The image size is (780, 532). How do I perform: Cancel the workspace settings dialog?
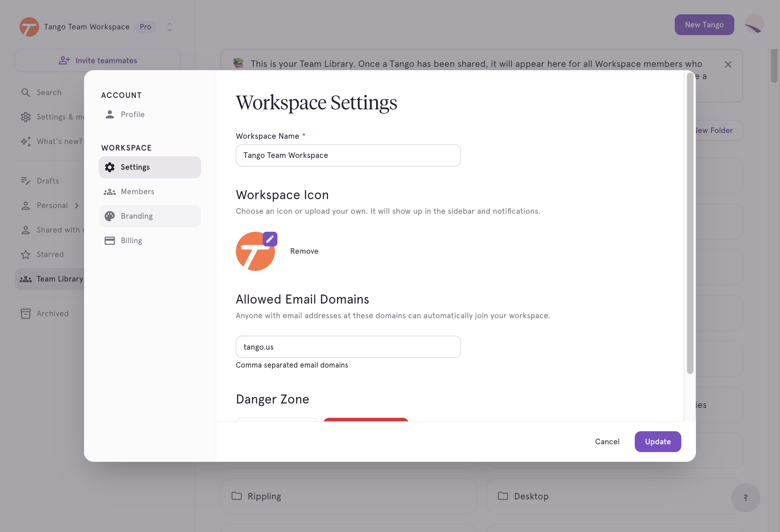607,441
